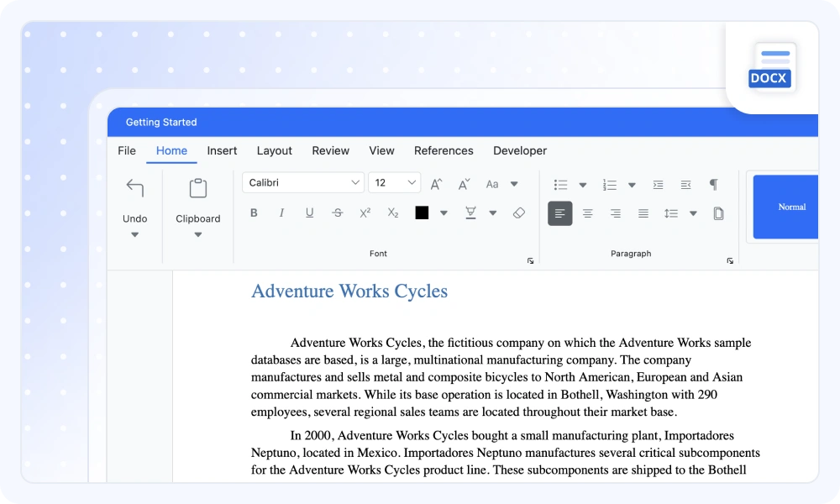Click the Decrease Indent icon

685,185
